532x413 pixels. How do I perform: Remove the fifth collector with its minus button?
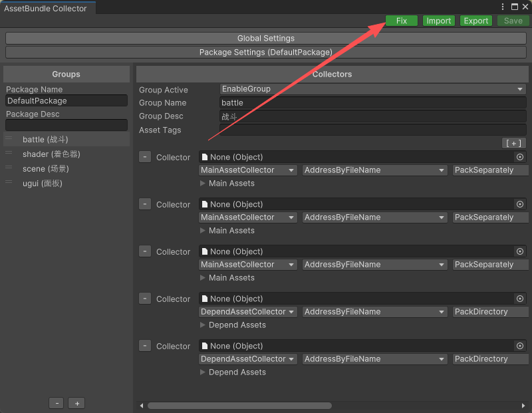(x=145, y=345)
